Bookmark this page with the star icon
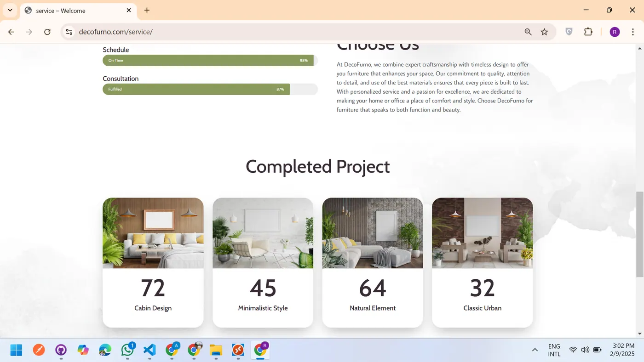The image size is (644, 362). pos(545,32)
